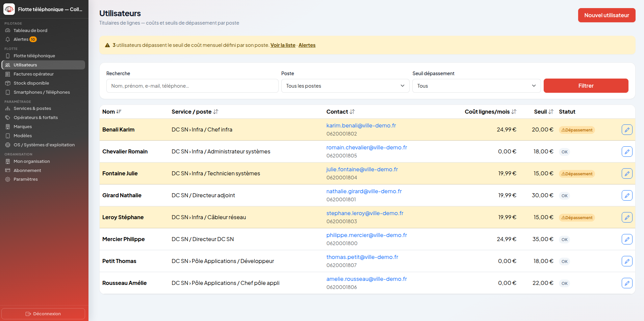Open Tableau de bord in the sidebar

[x=43, y=30]
